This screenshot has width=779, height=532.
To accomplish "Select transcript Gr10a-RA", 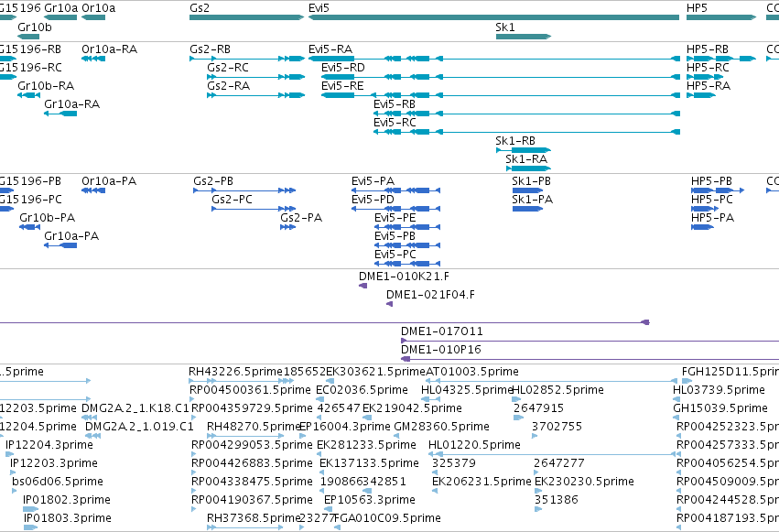I will click(x=60, y=114).
